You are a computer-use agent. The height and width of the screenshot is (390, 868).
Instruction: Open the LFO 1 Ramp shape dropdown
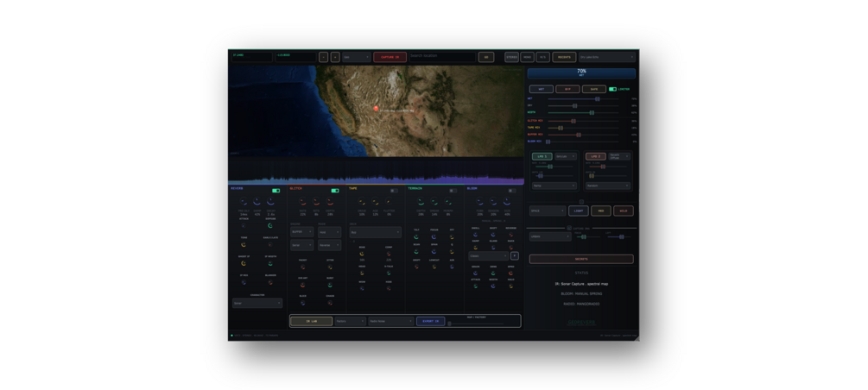(554, 186)
